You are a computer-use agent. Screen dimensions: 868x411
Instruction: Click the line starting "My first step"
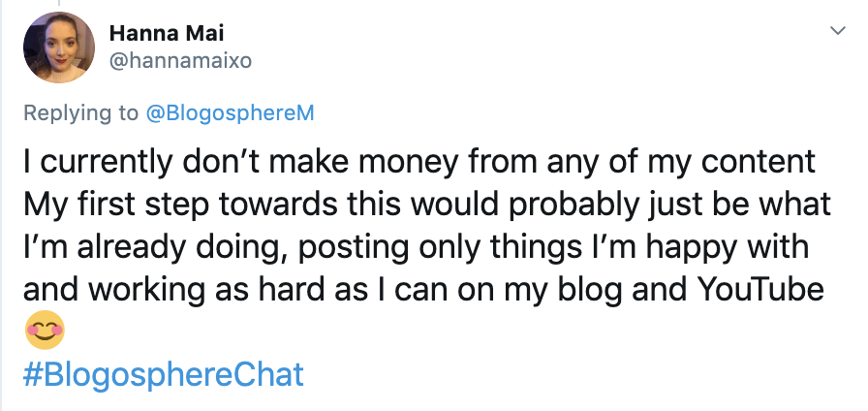(426, 205)
